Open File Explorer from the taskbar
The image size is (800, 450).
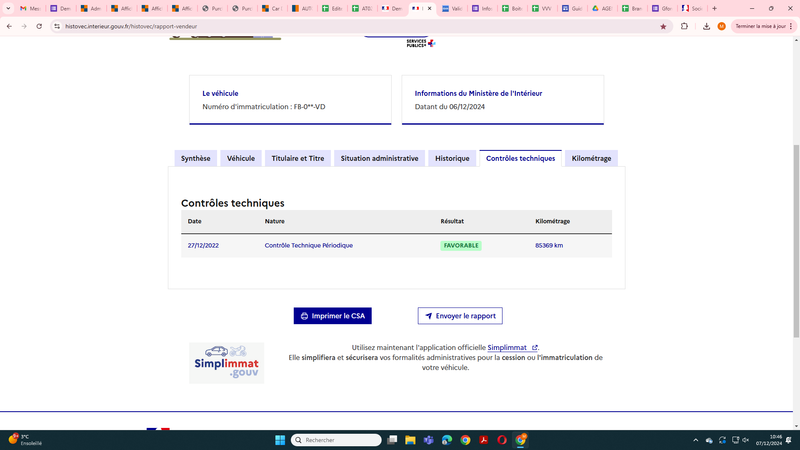coord(410,440)
